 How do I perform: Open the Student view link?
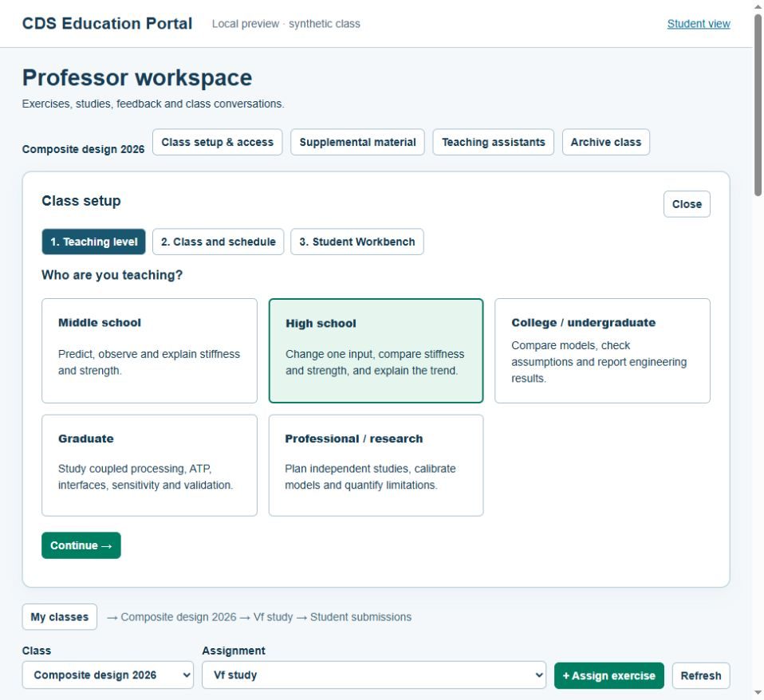coord(699,24)
